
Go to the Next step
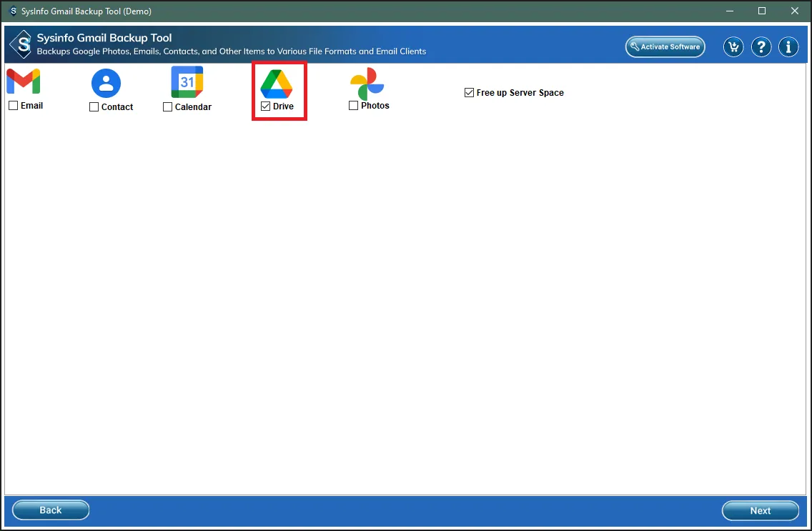tap(761, 510)
